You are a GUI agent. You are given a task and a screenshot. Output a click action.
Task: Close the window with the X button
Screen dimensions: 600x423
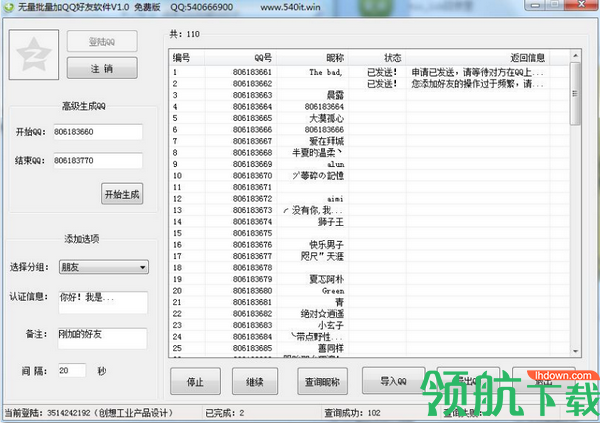point(581,4)
